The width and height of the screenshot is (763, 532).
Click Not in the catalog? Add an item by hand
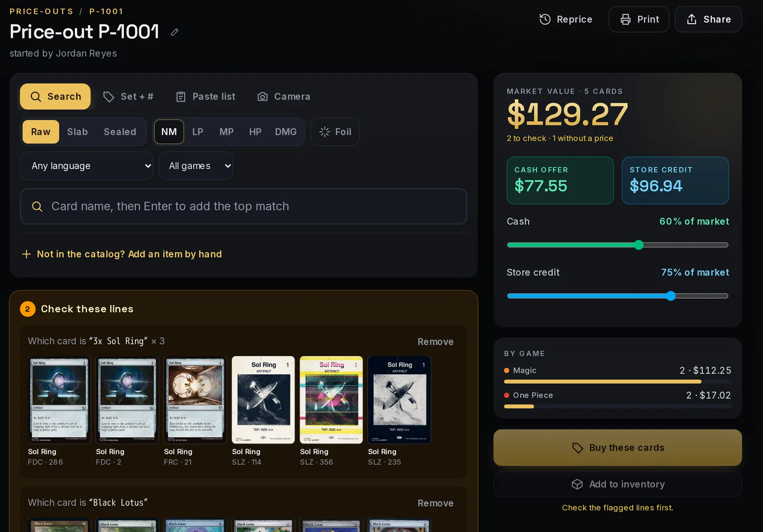point(122,254)
